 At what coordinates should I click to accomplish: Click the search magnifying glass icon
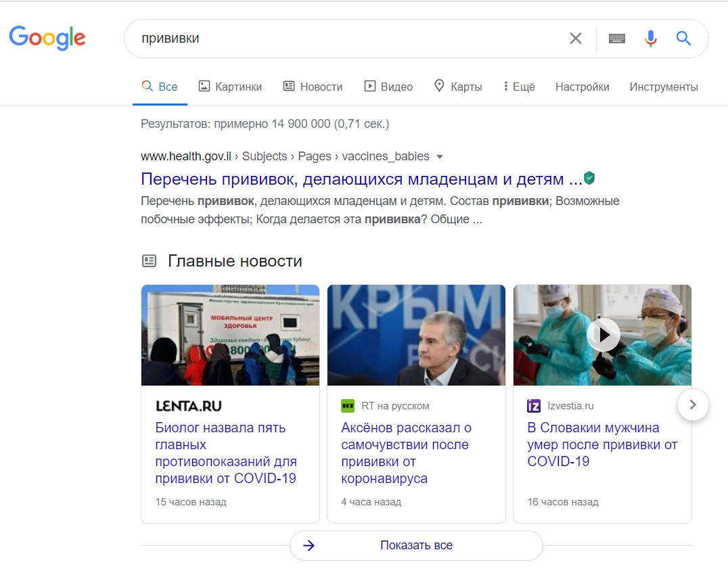point(683,39)
